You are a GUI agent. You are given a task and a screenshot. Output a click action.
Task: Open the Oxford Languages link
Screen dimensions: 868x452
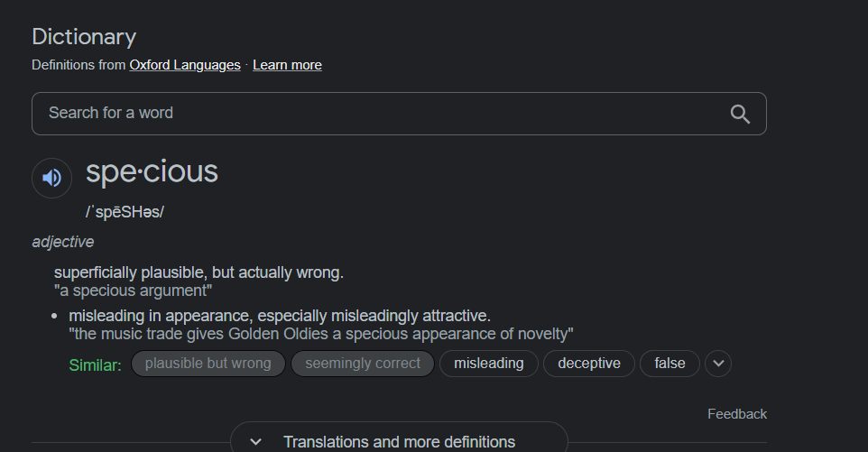[185, 65]
